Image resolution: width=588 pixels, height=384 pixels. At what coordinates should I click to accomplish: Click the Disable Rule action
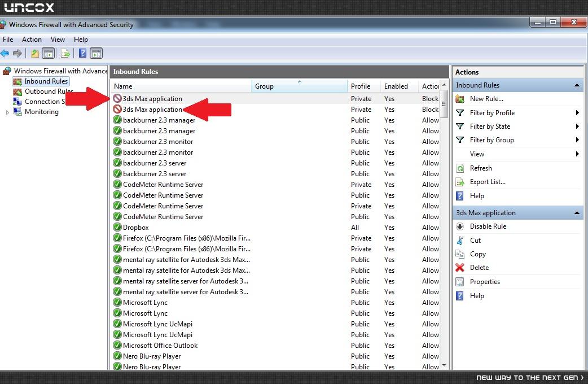tap(488, 226)
